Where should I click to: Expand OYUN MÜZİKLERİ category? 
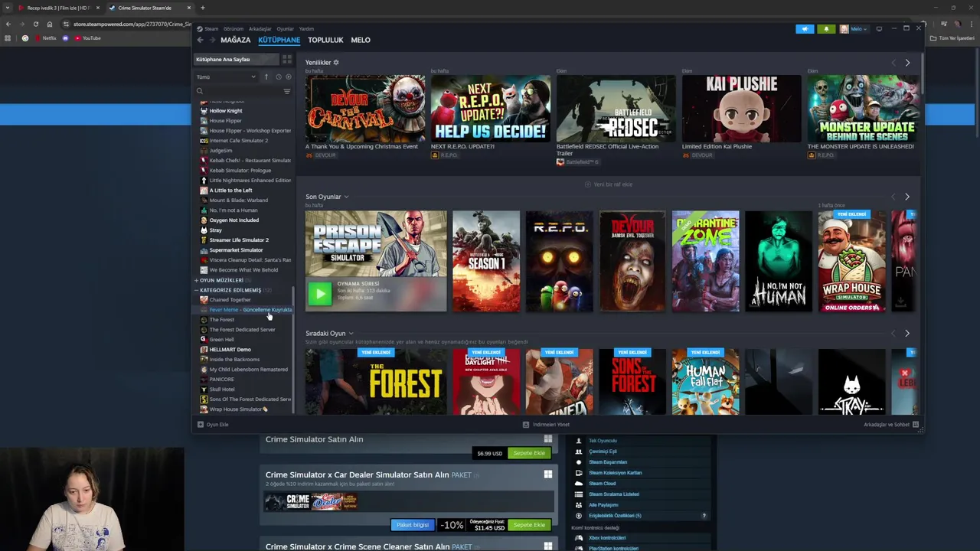click(220, 280)
